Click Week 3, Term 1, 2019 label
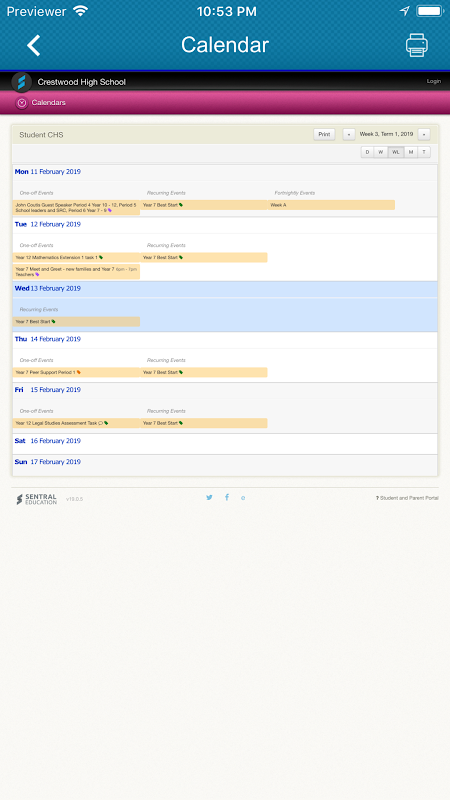Screen dimensions: 450x800 [386, 134]
